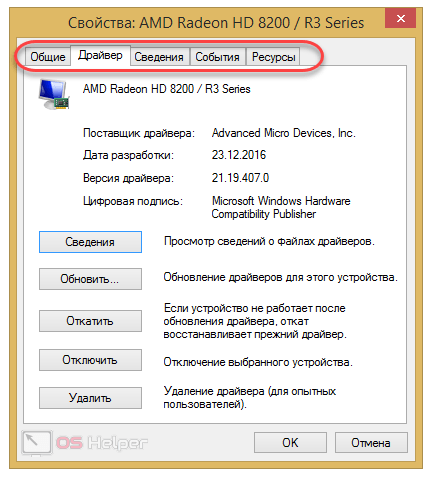Click the OS Helper cursor logo icon

pos(37,442)
